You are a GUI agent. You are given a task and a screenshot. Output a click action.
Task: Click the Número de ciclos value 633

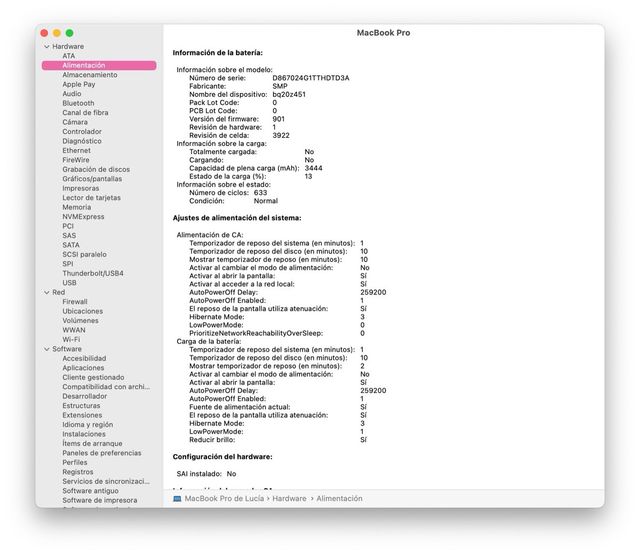point(260,193)
